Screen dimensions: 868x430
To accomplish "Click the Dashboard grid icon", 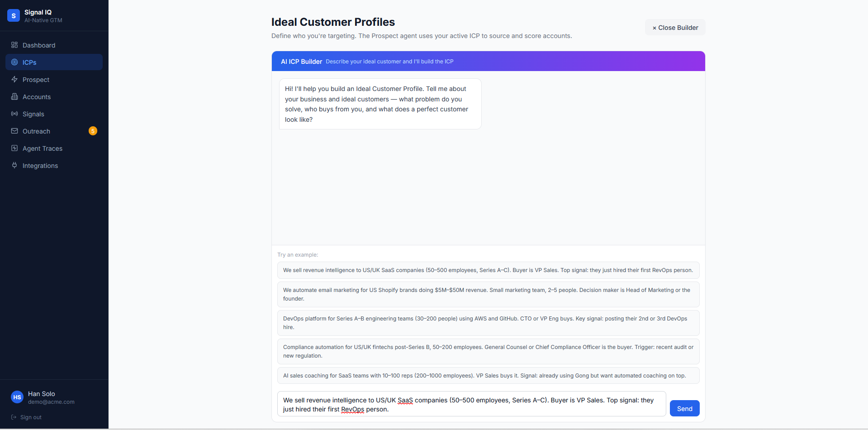I will tap(14, 45).
